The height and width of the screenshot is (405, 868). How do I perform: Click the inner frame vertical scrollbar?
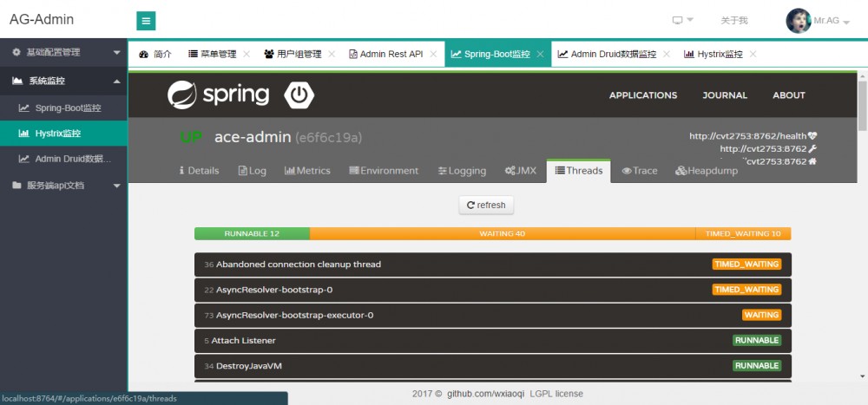(863, 106)
